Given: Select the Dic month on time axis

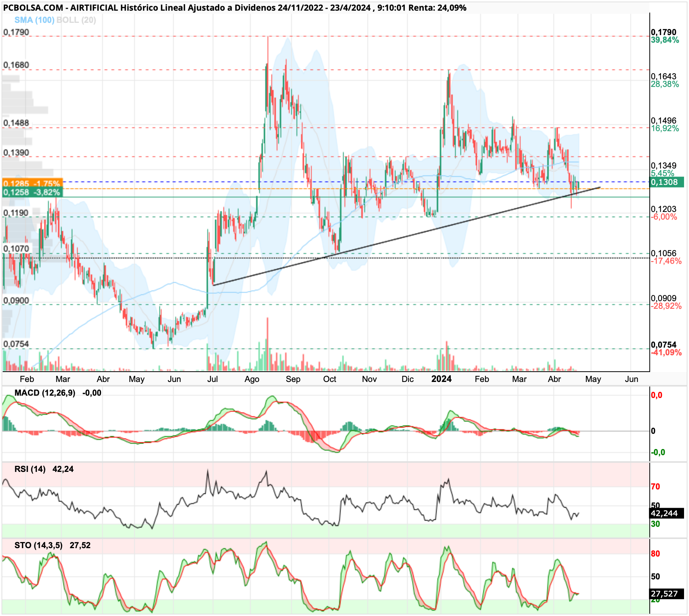Looking at the screenshot, I should 407,379.
